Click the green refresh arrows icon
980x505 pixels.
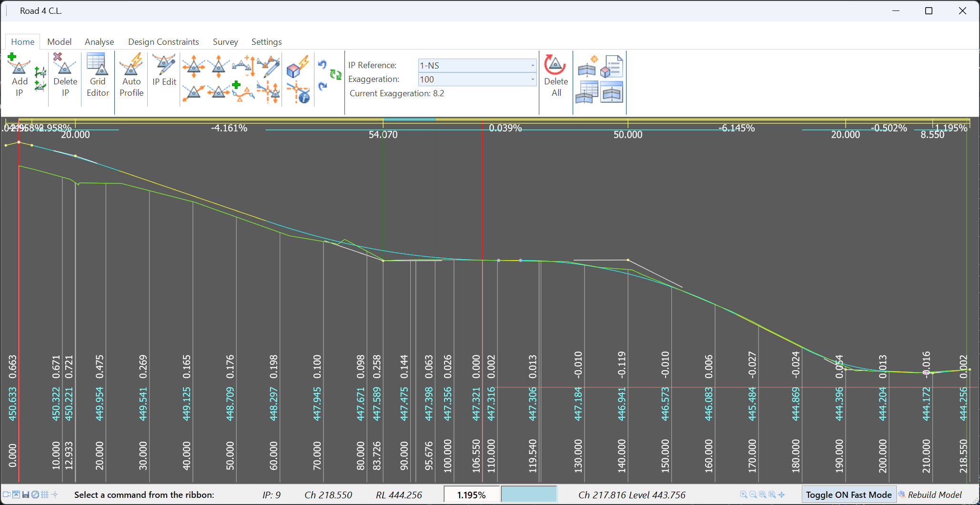coord(335,75)
